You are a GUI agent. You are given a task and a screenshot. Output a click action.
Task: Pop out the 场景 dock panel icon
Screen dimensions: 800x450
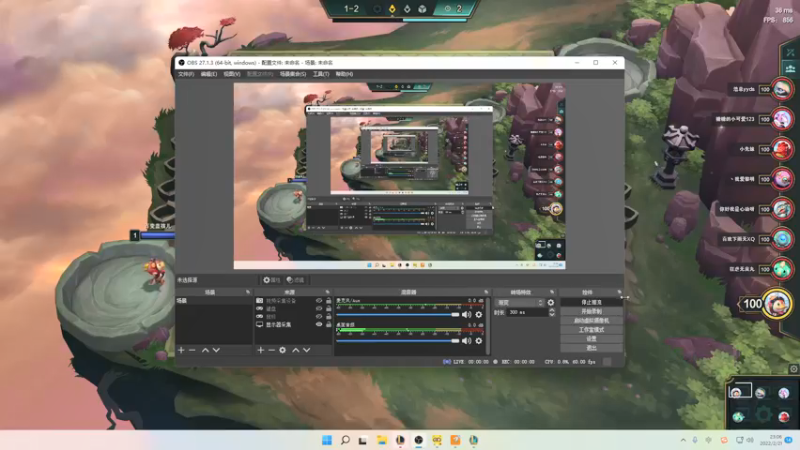[x=248, y=292]
